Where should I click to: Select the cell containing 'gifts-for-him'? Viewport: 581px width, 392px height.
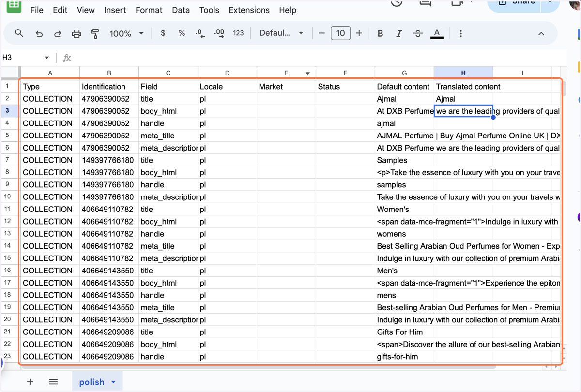coord(404,357)
